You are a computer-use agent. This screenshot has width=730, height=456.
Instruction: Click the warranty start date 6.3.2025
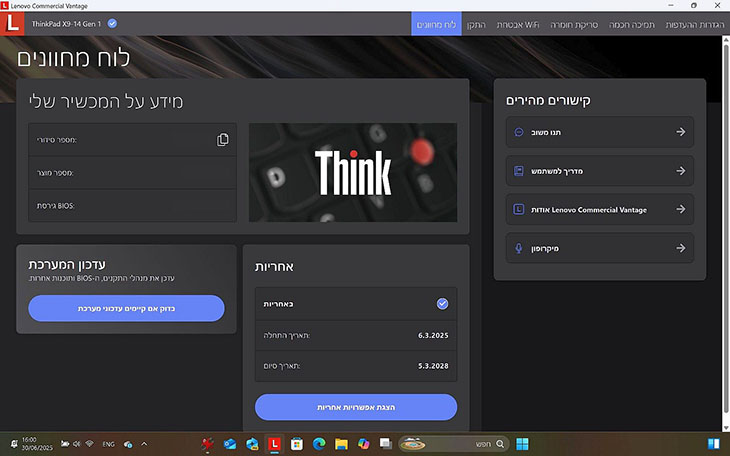click(x=433, y=335)
